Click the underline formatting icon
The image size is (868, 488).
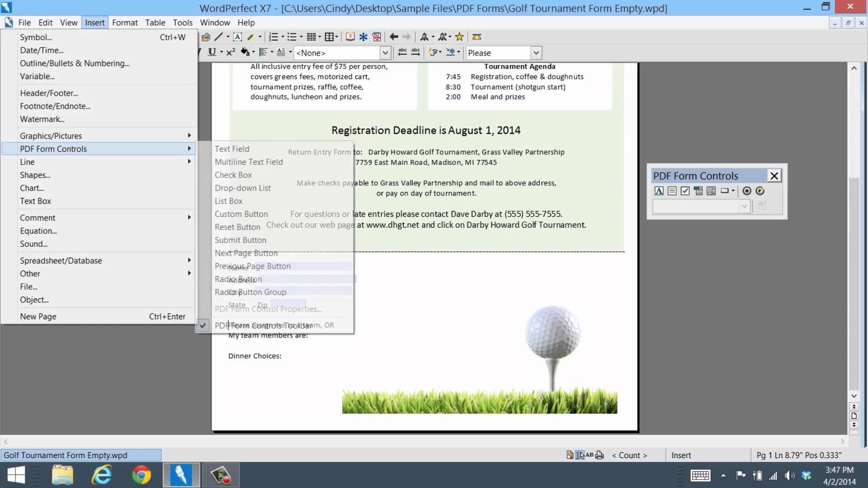[x=212, y=52]
